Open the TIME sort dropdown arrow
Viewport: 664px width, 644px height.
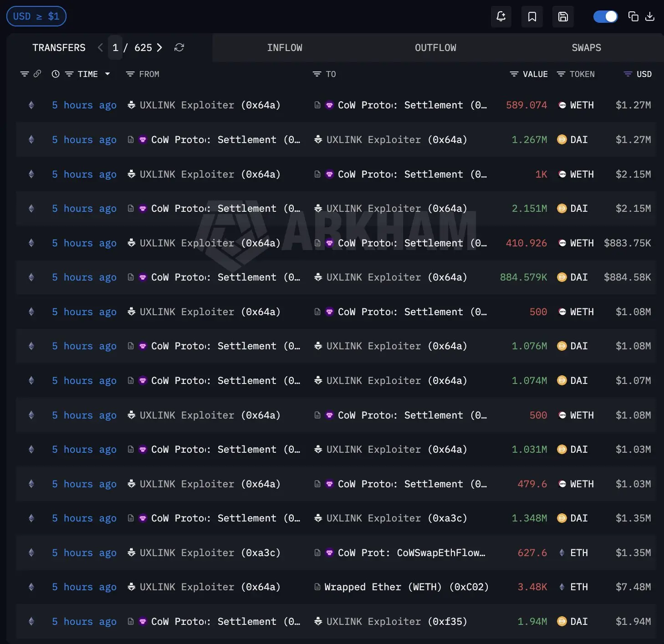click(x=107, y=74)
